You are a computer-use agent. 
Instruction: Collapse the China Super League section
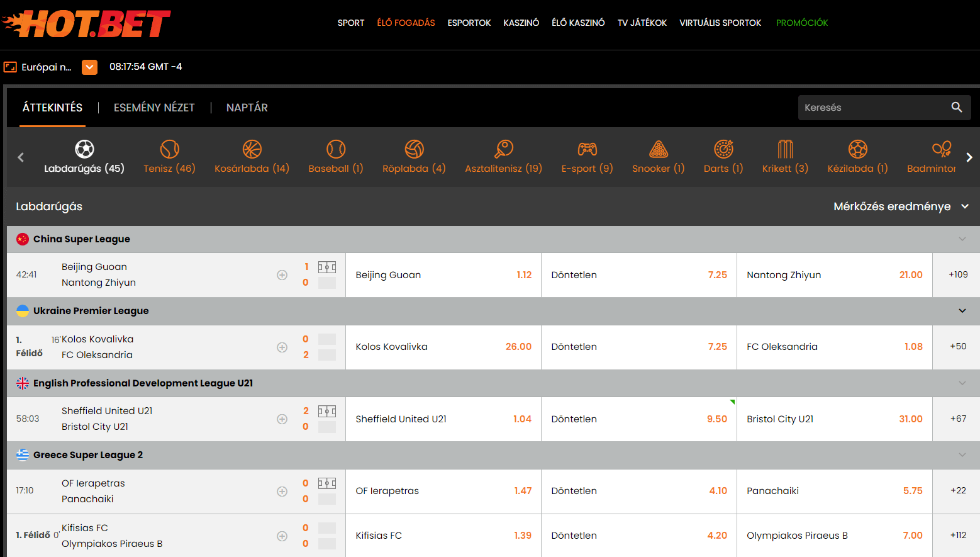point(962,239)
